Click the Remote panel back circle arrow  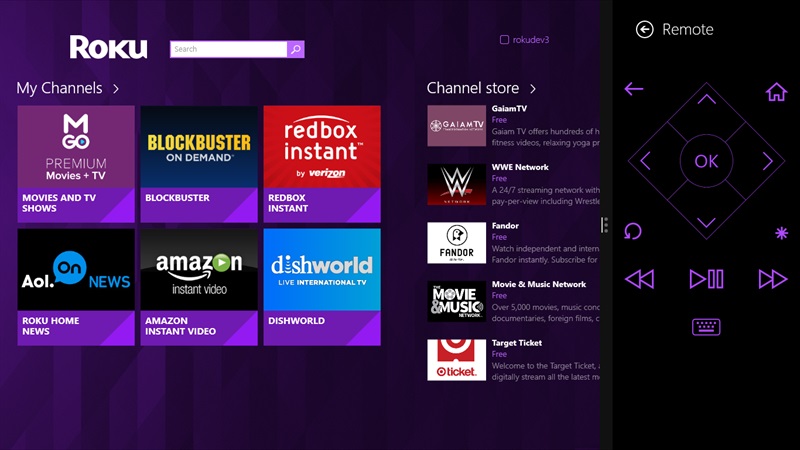644,30
